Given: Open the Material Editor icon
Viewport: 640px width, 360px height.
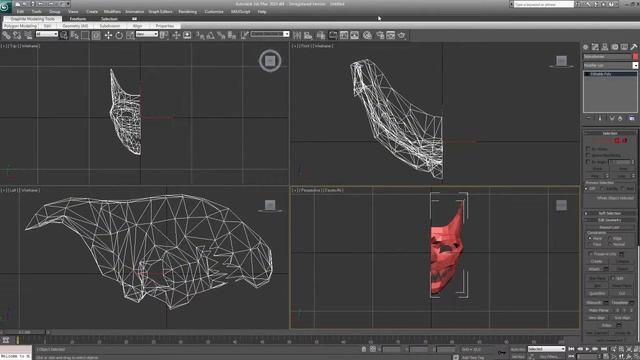Looking at the screenshot, I should pyautogui.click(x=367, y=36).
